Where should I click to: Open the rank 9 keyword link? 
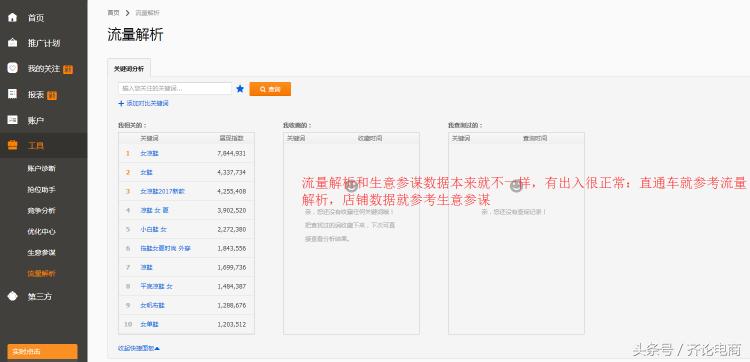pos(152,305)
